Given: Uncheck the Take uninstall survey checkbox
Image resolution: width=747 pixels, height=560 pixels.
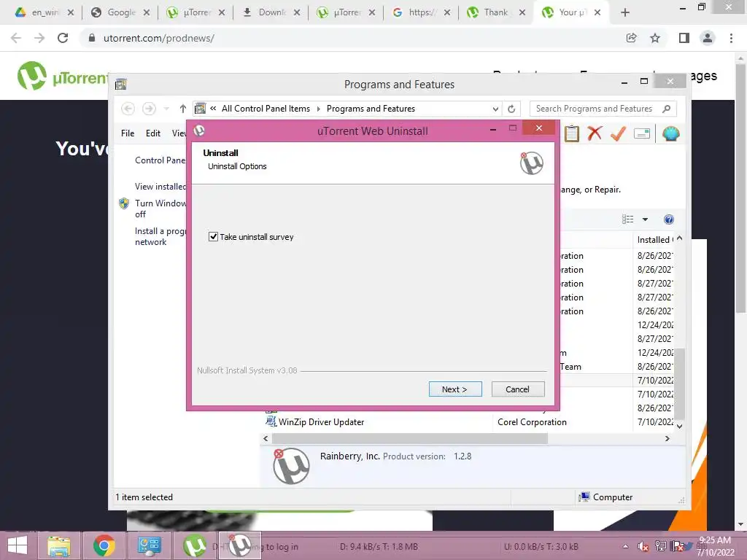Looking at the screenshot, I should pos(213,237).
